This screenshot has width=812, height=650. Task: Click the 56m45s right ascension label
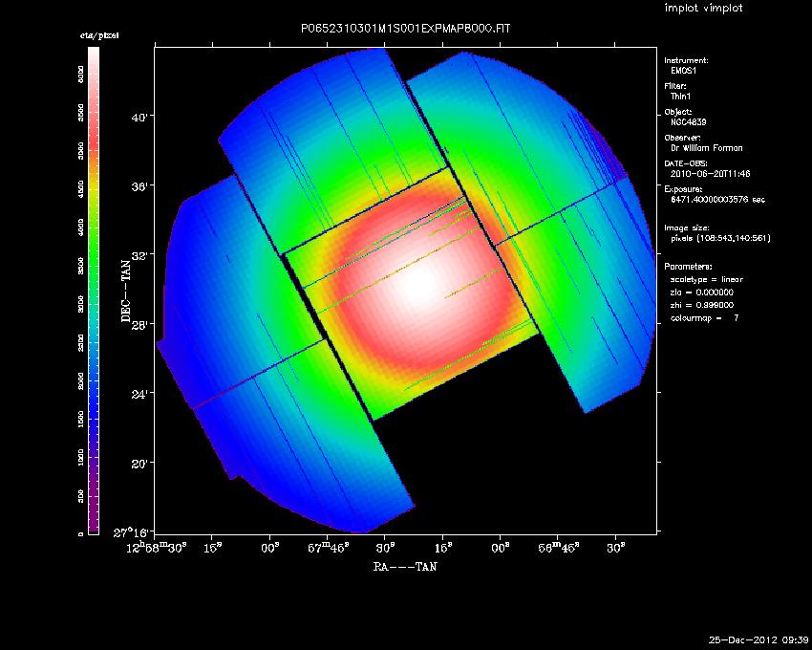click(558, 548)
